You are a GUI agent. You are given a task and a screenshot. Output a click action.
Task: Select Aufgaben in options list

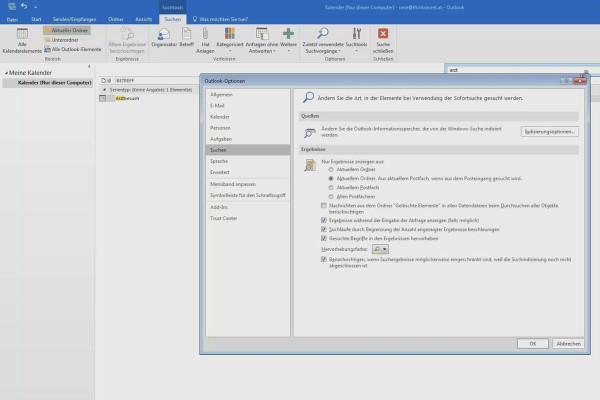(x=248, y=139)
